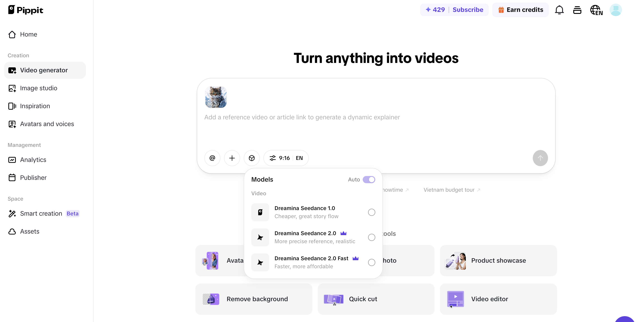Click the crown badge beside Seedance 2.0 Fast
This screenshot has height=322, width=644.
[x=356, y=258]
